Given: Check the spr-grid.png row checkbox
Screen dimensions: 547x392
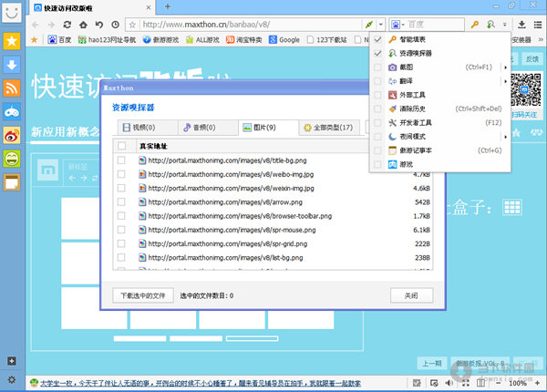Looking at the screenshot, I should click(121, 243).
